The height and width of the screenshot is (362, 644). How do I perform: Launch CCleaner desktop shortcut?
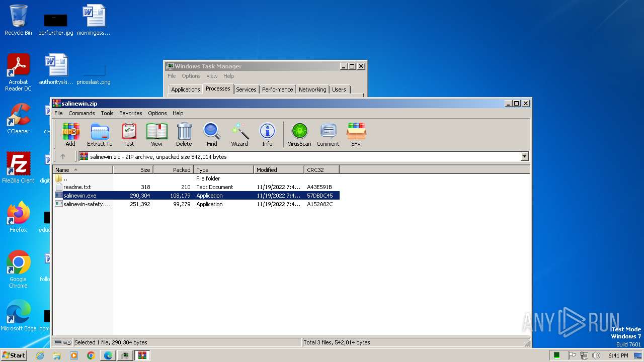tap(18, 119)
